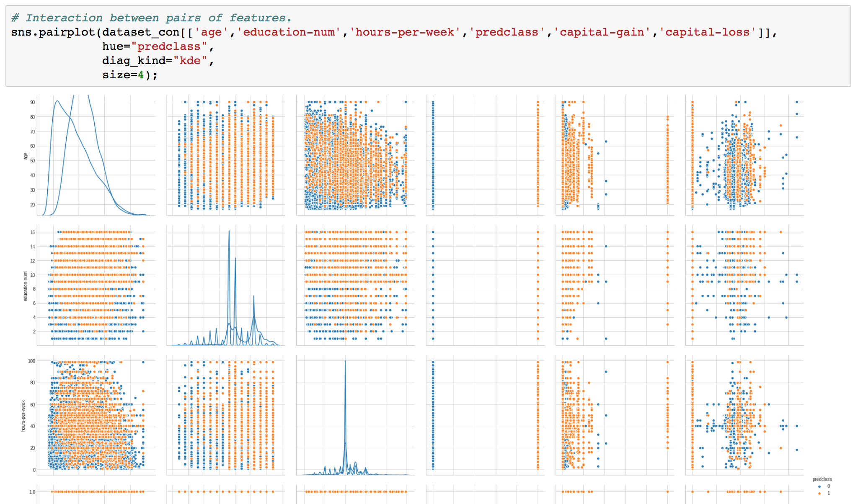The height and width of the screenshot is (504, 858).
Task: Select the 'education-num' string in code
Action: pos(289,32)
